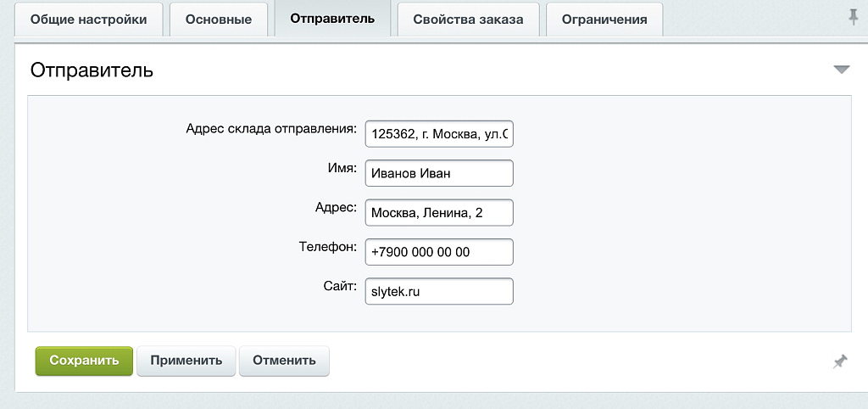
Task: Click the Адрес field with Москва, Ленина, 2
Action: [x=439, y=213]
